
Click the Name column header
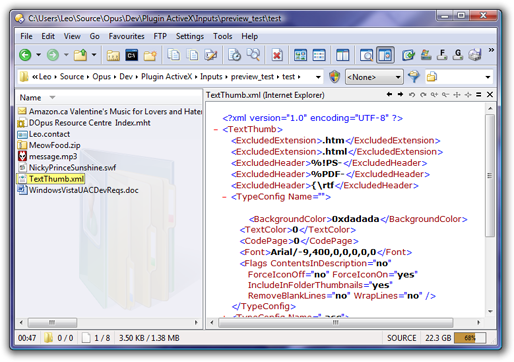[30, 98]
